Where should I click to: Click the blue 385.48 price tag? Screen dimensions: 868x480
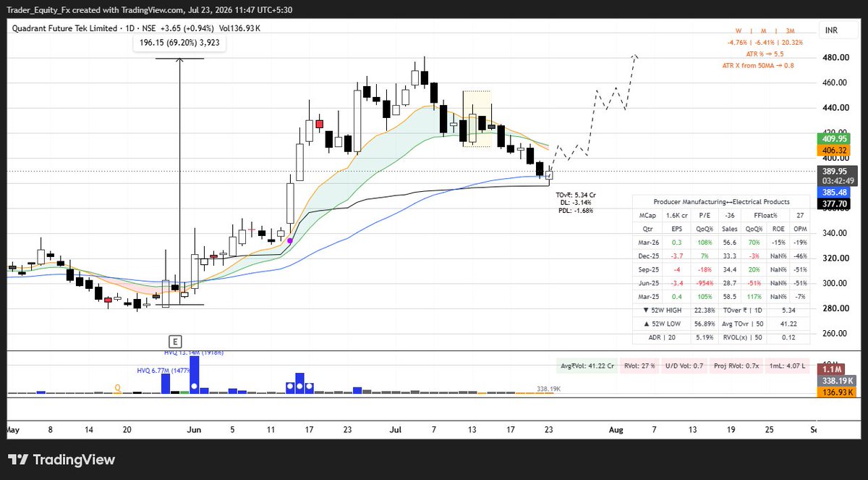[833, 193]
